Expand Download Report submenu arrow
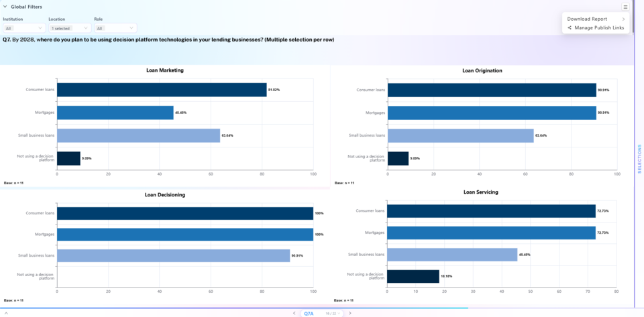 click(623, 19)
